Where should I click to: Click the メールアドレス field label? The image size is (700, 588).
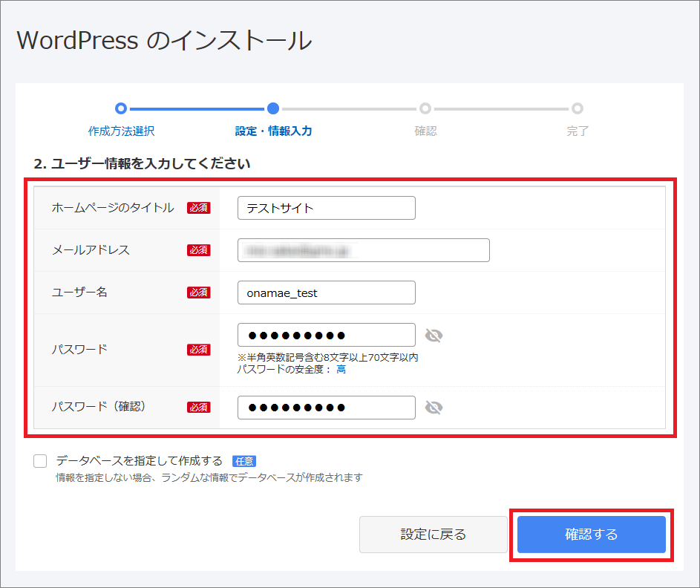[x=91, y=250]
